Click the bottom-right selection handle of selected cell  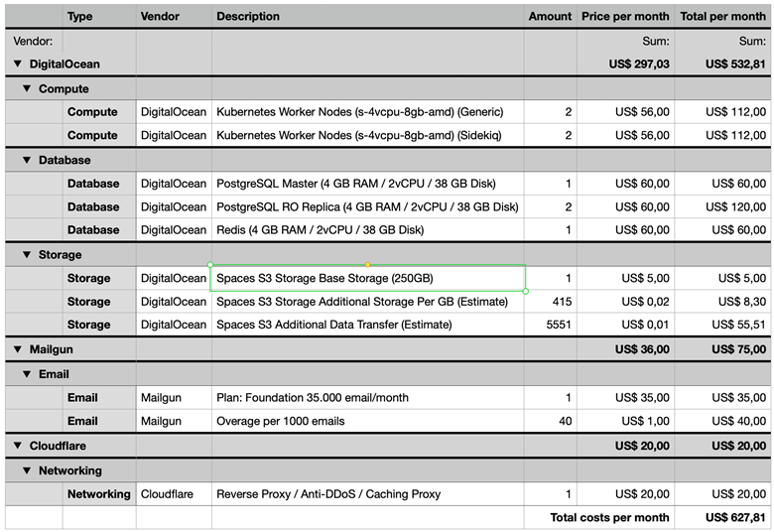[x=525, y=291]
